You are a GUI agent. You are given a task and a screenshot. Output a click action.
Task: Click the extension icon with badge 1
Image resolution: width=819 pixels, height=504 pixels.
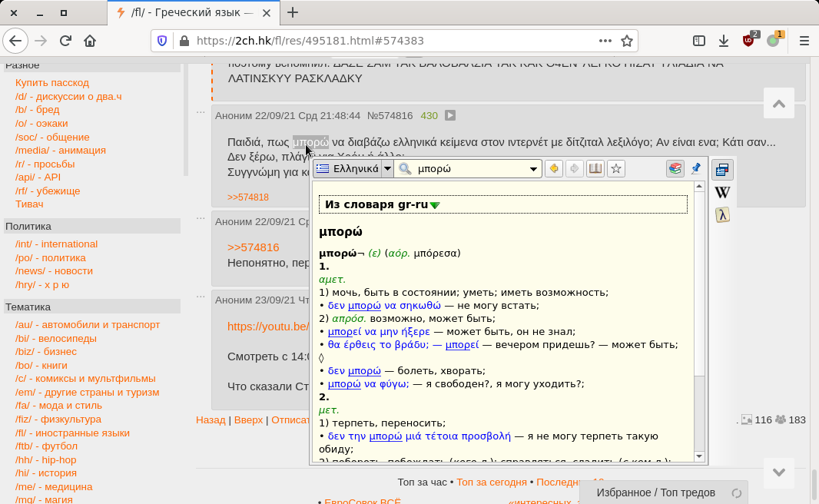(774, 41)
